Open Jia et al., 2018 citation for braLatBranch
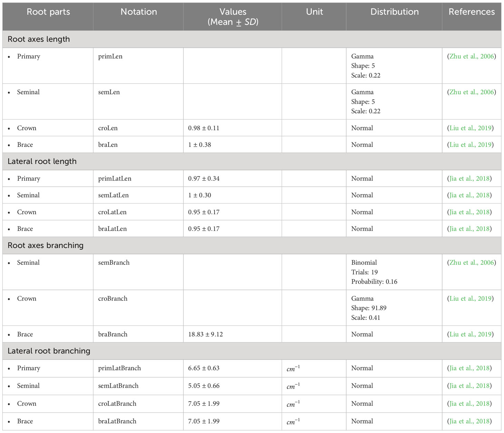This screenshot has width=504, height=433. pos(469,421)
